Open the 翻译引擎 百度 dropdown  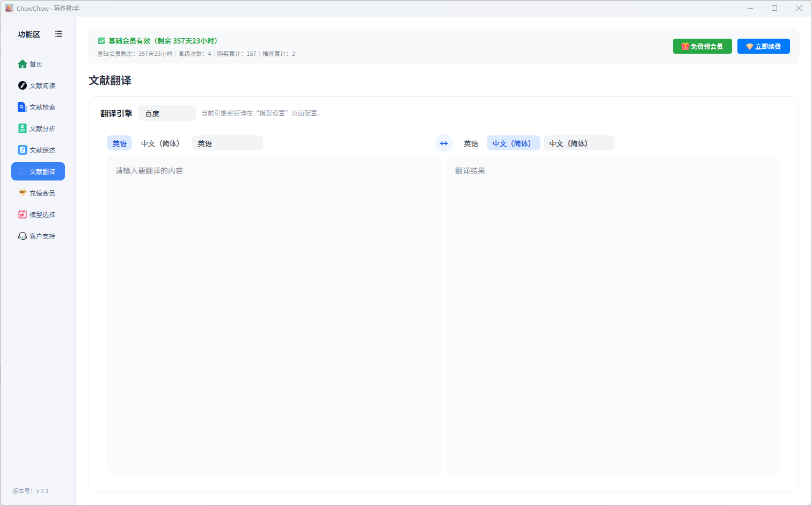[x=167, y=113]
